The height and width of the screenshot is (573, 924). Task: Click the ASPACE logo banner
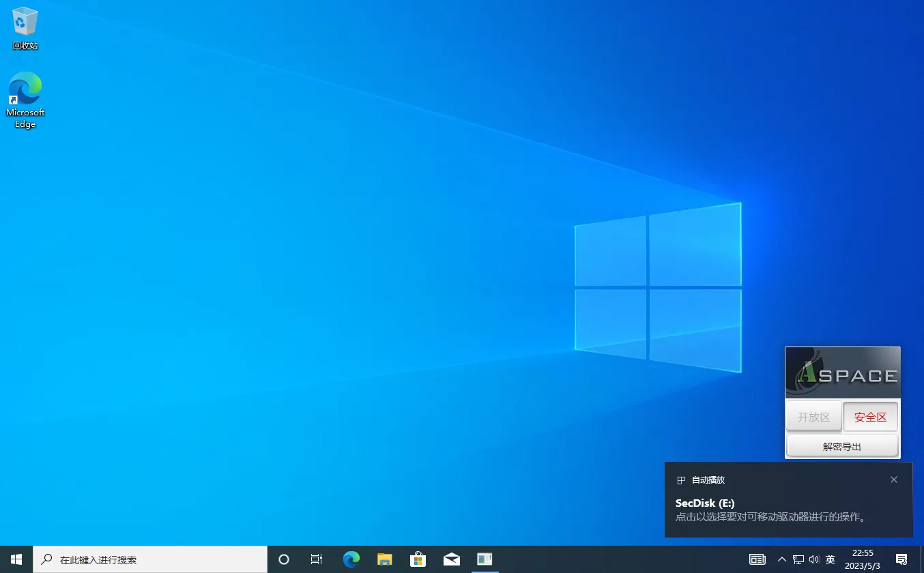[842, 372]
